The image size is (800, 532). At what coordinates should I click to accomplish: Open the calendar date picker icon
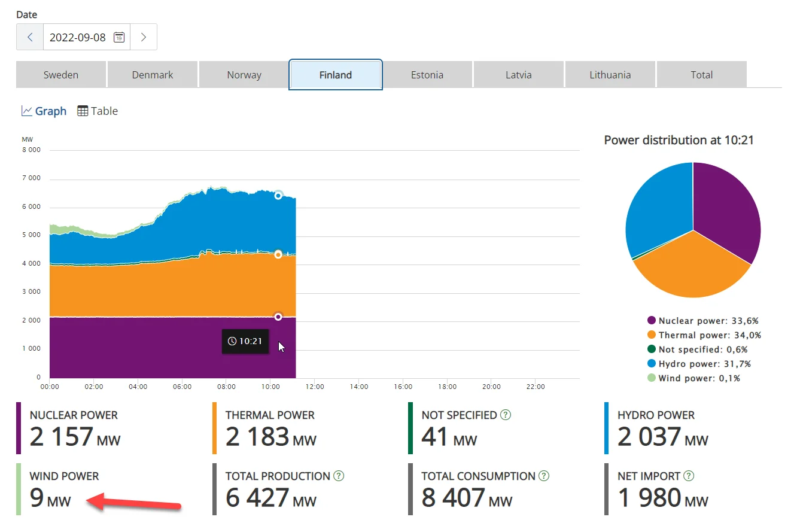[x=119, y=37]
